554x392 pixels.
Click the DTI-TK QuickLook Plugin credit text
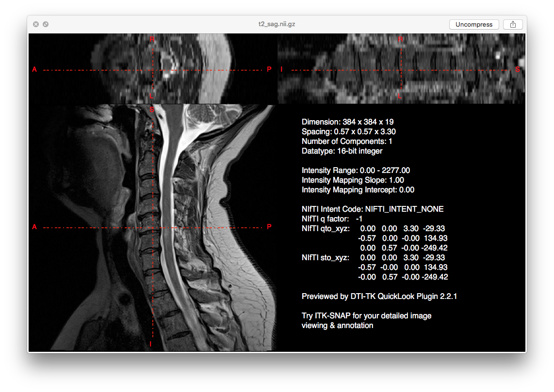379,296
